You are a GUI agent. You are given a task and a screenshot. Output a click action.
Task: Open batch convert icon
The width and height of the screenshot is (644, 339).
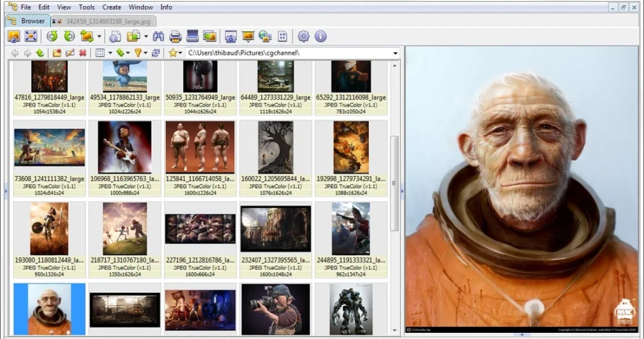coord(209,36)
